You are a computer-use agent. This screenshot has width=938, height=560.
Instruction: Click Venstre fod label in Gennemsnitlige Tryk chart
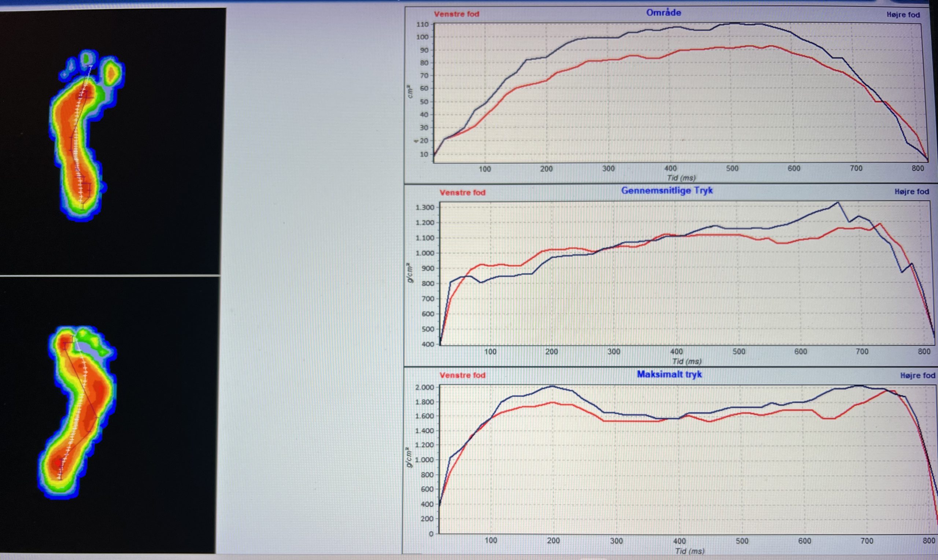click(462, 192)
